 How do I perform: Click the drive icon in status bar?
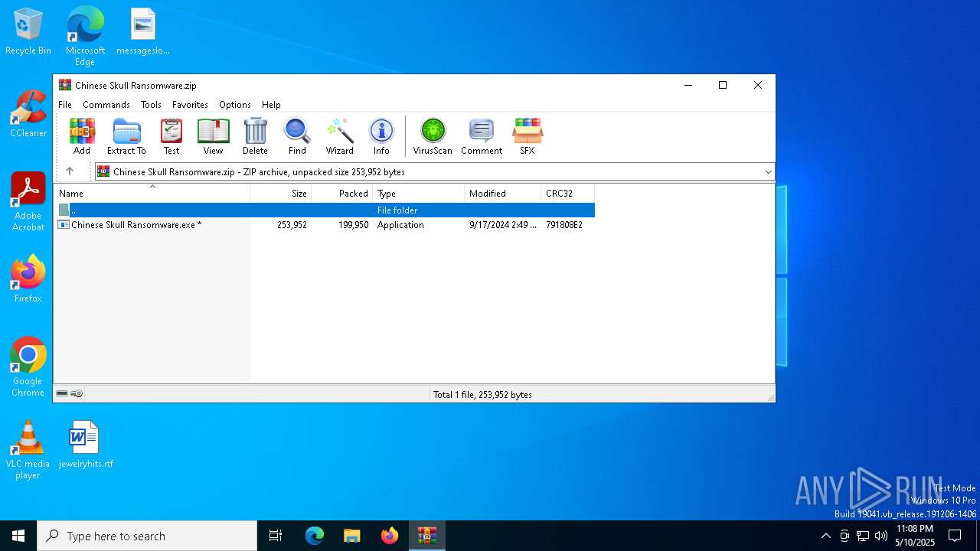coord(62,393)
